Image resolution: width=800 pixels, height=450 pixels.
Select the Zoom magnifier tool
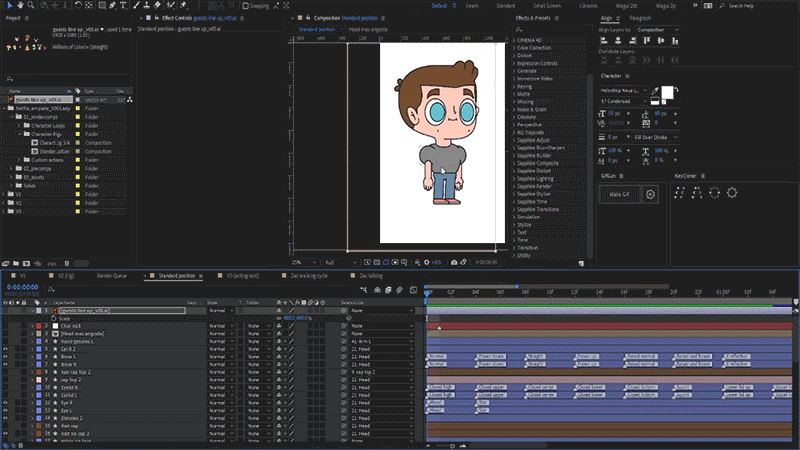tap(31, 6)
